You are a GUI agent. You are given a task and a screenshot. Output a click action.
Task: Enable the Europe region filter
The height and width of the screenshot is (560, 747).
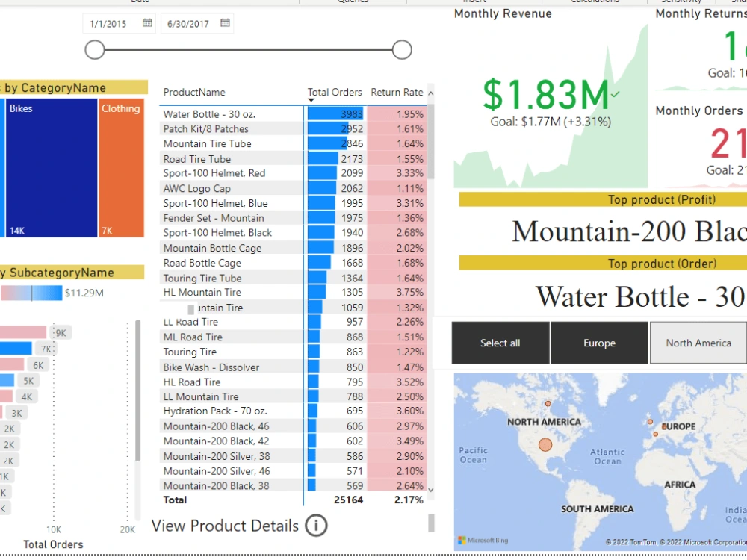click(599, 343)
